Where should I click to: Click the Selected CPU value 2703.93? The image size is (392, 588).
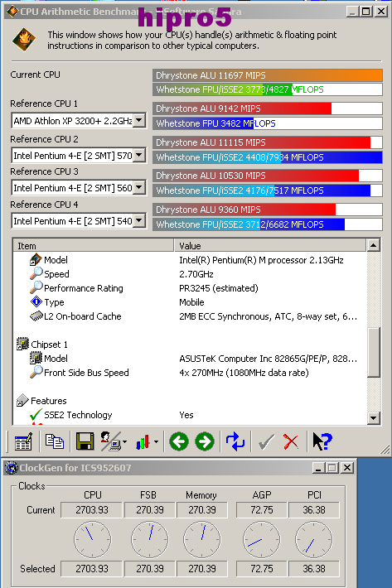tap(92, 569)
